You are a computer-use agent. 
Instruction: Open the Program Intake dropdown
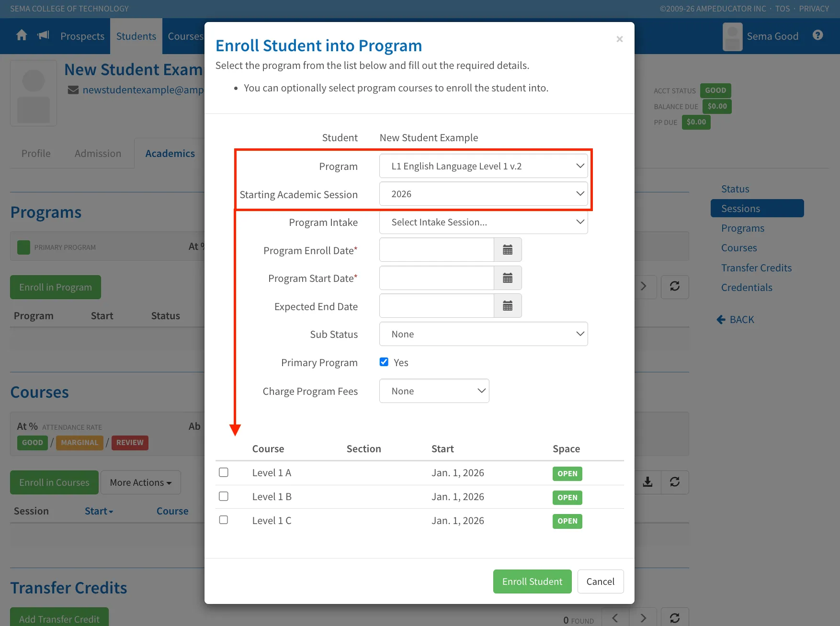484,222
